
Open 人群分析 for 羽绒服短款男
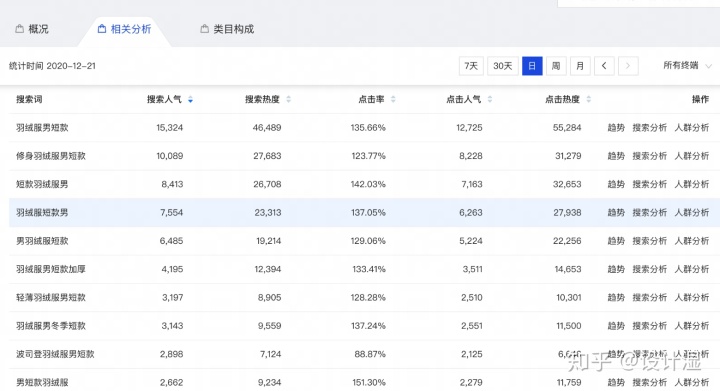[692, 213]
